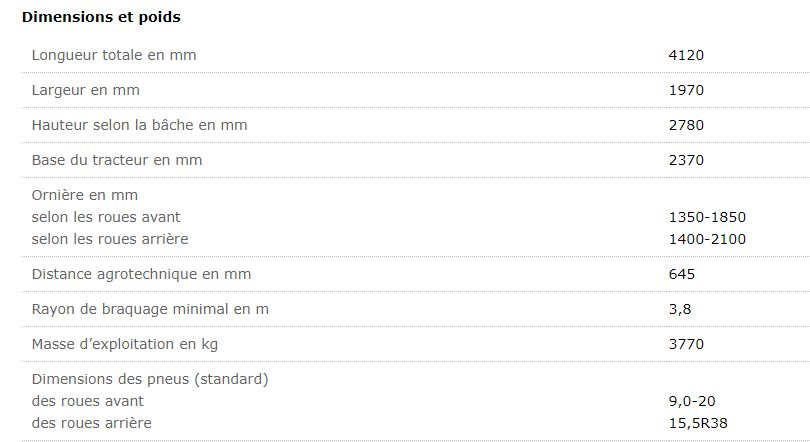The width and height of the screenshot is (810, 442).
Task: Click the width value 1970
Action: (686, 90)
